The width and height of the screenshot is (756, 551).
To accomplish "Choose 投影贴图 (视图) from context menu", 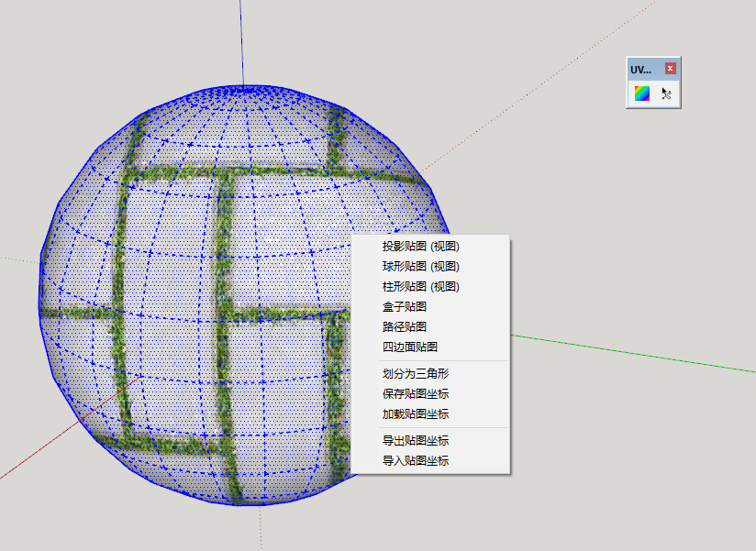I will pos(420,246).
